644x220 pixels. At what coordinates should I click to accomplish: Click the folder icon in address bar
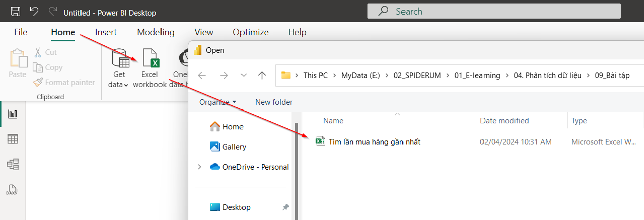pos(286,76)
